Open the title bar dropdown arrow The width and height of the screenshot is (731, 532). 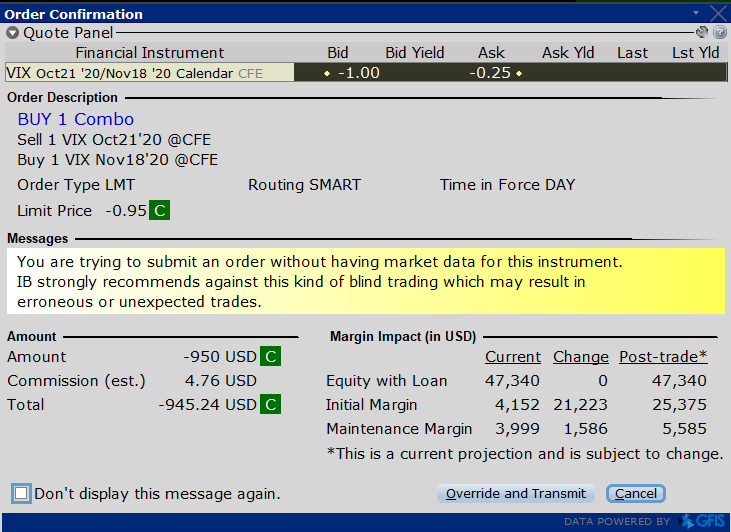coord(696,13)
